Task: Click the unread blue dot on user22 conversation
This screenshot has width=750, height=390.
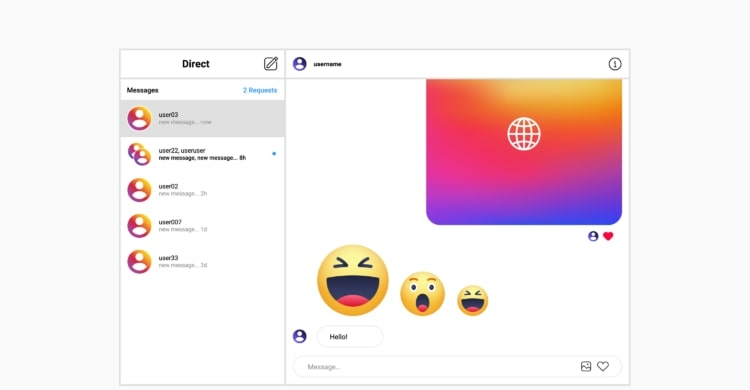Action: click(274, 154)
